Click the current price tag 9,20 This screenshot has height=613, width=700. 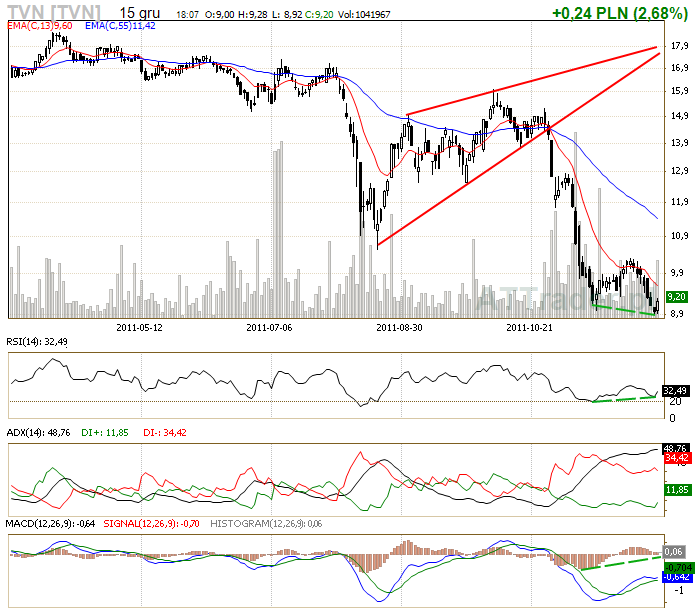pyautogui.click(x=676, y=296)
